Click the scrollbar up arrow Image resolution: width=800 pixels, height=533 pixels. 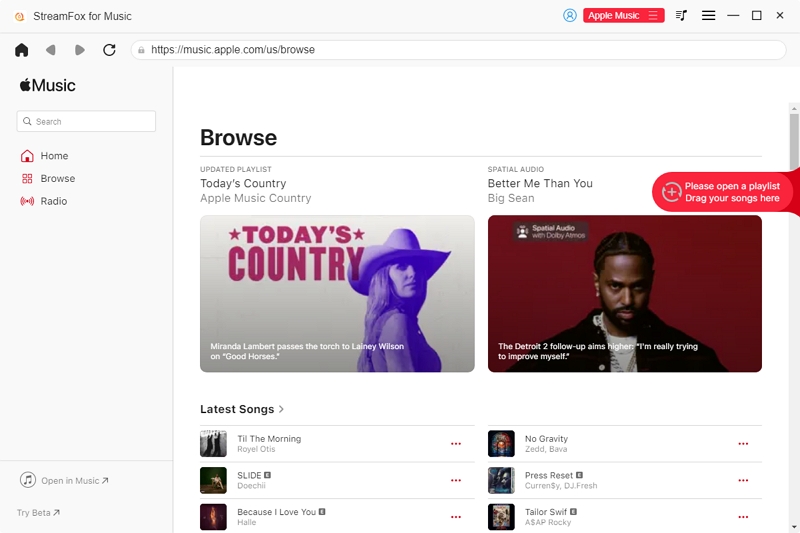[794, 108]
